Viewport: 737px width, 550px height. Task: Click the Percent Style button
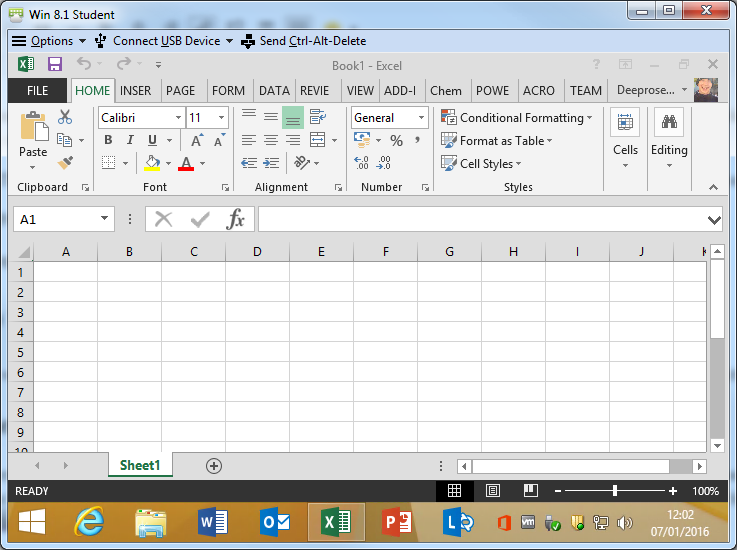coord(396,141)
